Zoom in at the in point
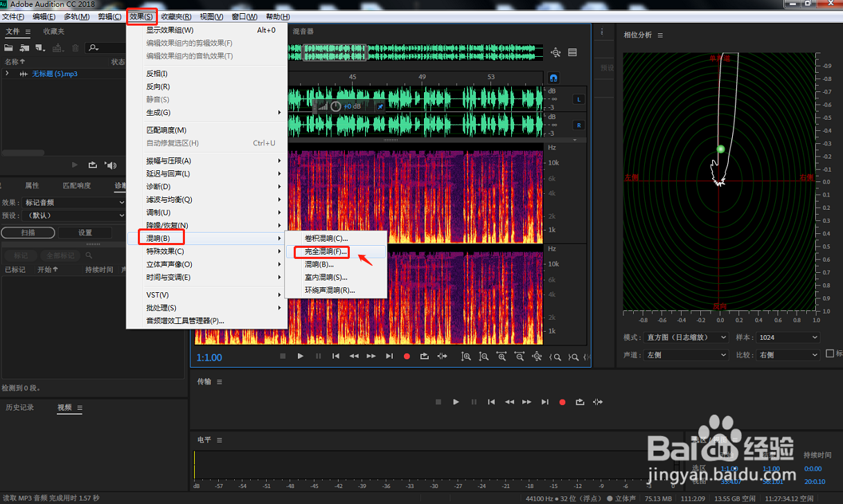The image size is (843, 504). click(556, 357)
